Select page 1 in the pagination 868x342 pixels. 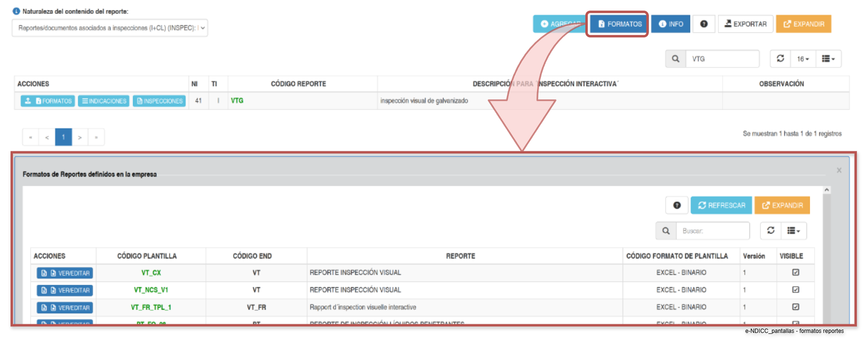point(63,137)
